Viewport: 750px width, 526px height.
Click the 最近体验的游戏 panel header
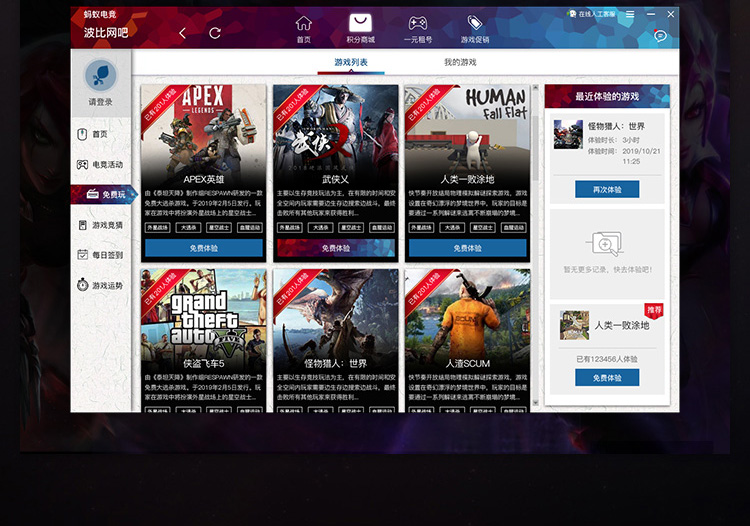pyautogui.click(x=607, y=97)
